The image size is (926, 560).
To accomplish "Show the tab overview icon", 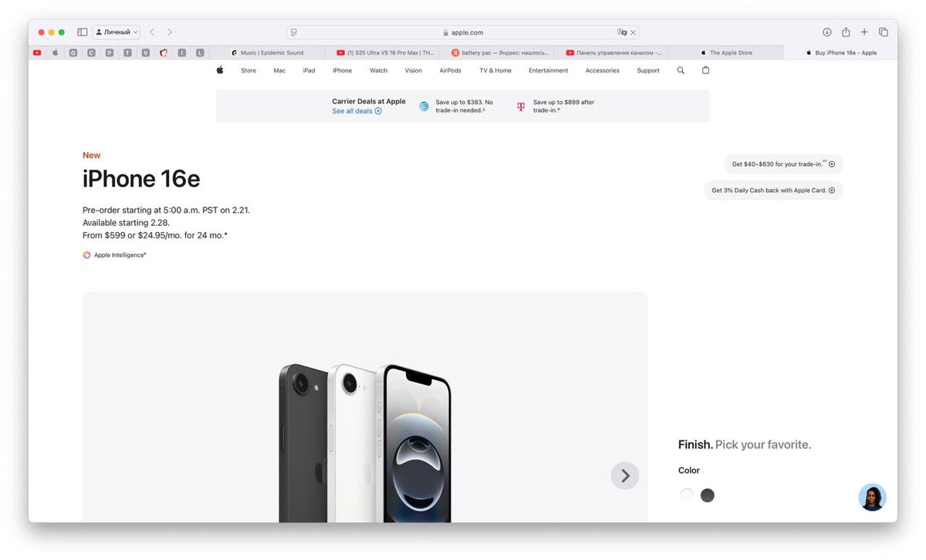I will coord(884,32).
